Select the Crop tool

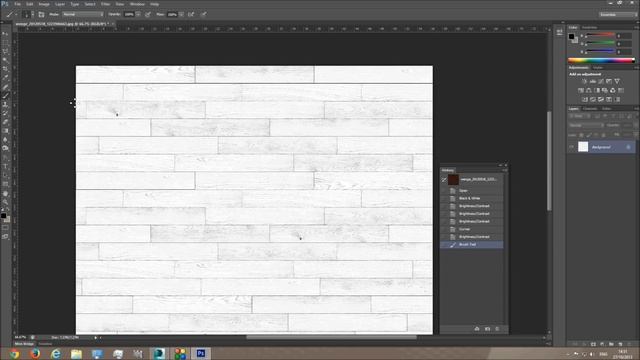(x=5, y=69)
